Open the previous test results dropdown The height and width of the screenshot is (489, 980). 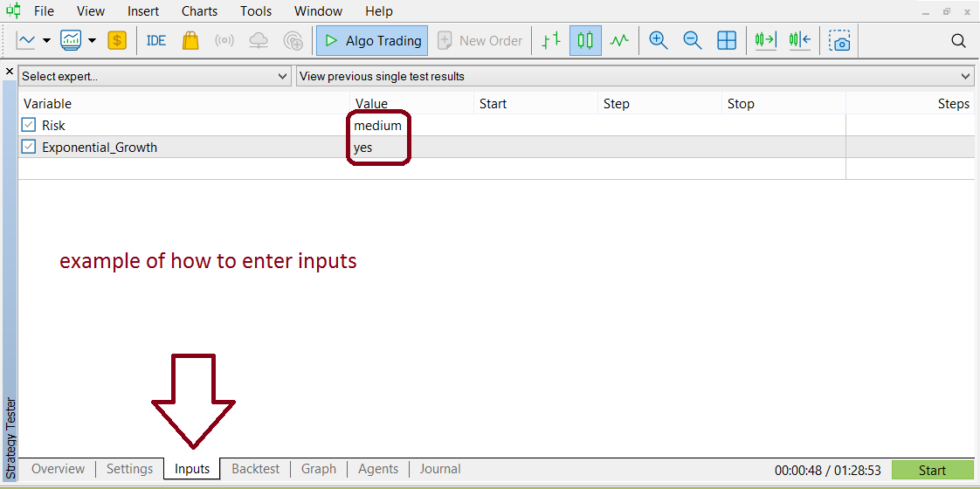pyautogui.click(x=635, y=77)
